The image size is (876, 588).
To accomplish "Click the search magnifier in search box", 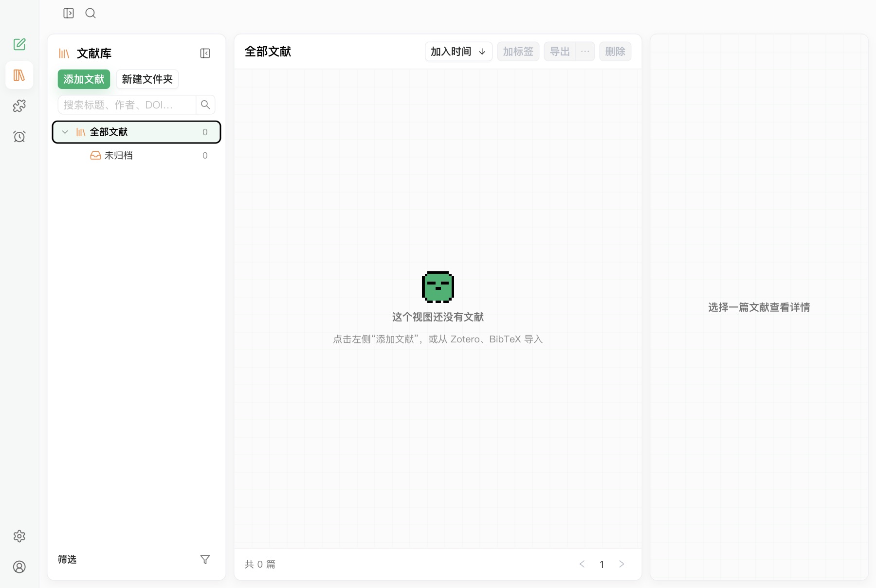I will click(x=205, y=105).
